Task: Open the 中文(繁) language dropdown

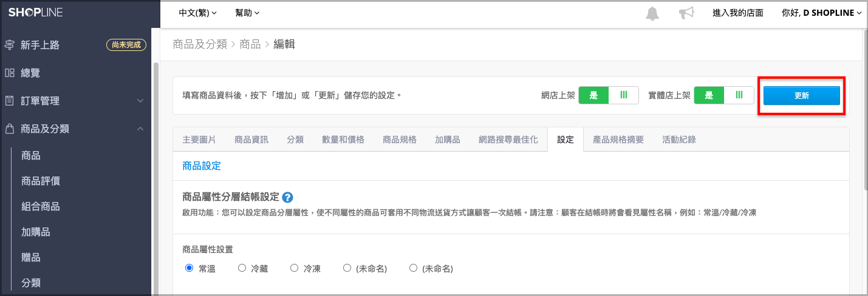Action: click(x=197, y=13)
